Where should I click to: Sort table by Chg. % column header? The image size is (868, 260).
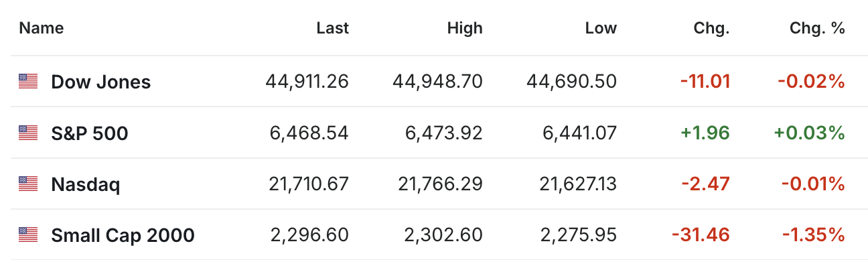click(818, 28)
